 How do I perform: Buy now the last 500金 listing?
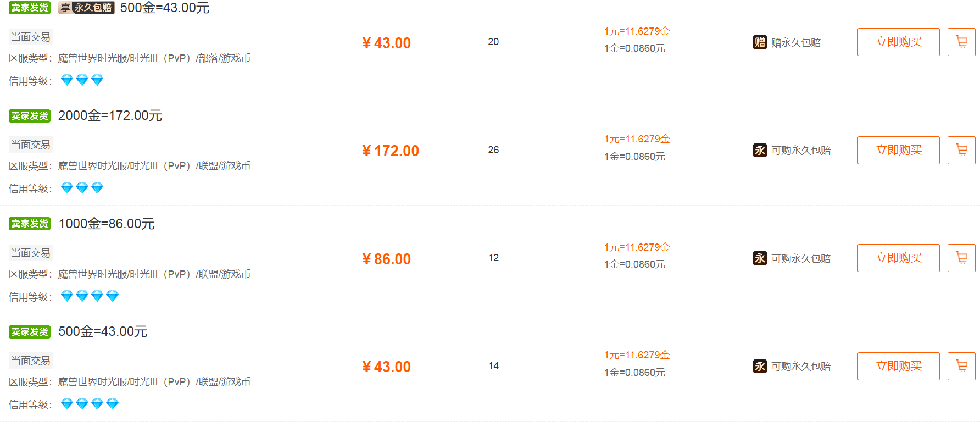tap(898, 366)
